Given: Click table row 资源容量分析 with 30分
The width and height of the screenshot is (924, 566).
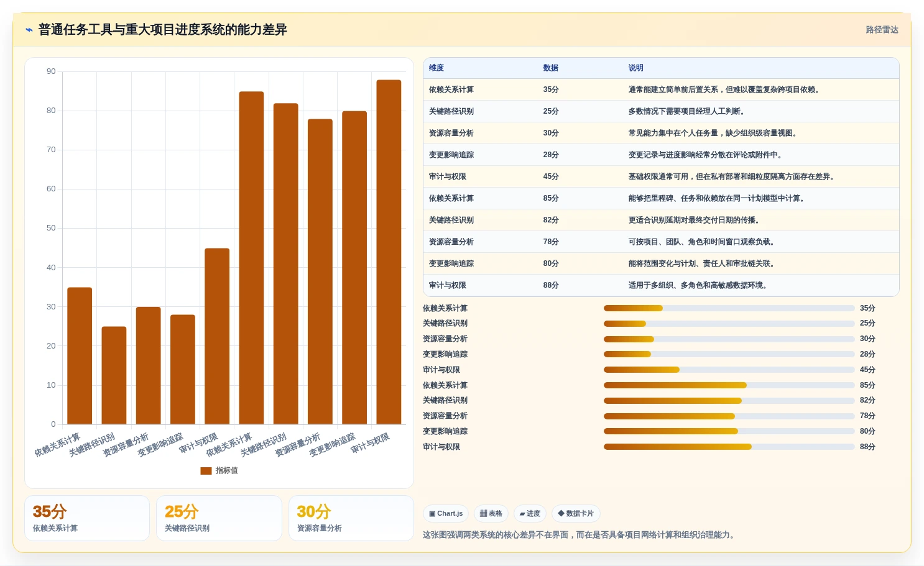Looking at the screenshot, I should (661, 133).
